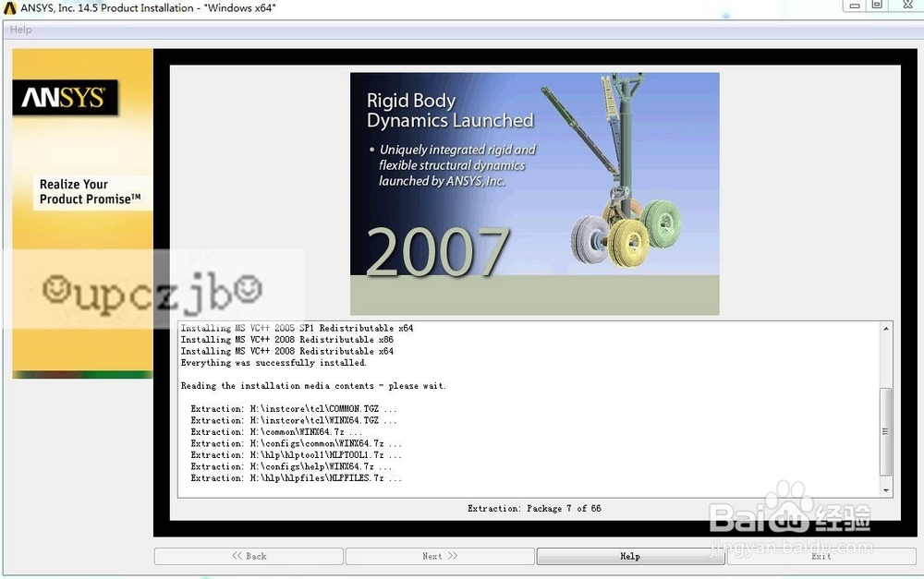The width and height of the screenshot is (924, 579).
Task: Click the Next button
Action: (440, 556)
